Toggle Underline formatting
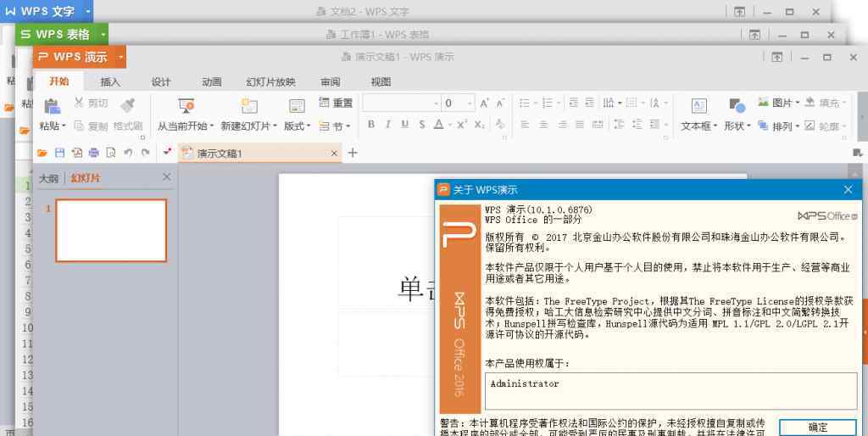The height and width of the screenshot is (436, 868). tap(404, 125)
